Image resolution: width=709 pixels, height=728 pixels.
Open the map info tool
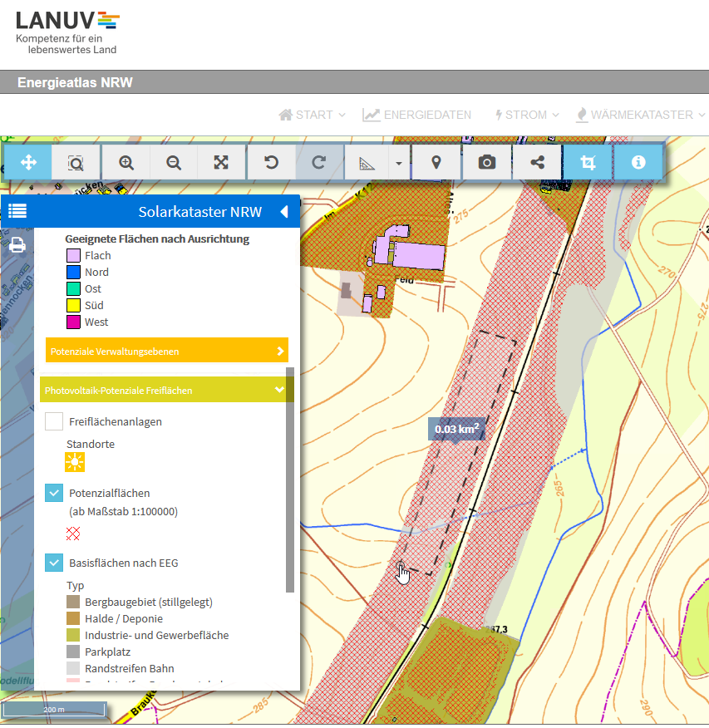638,163
